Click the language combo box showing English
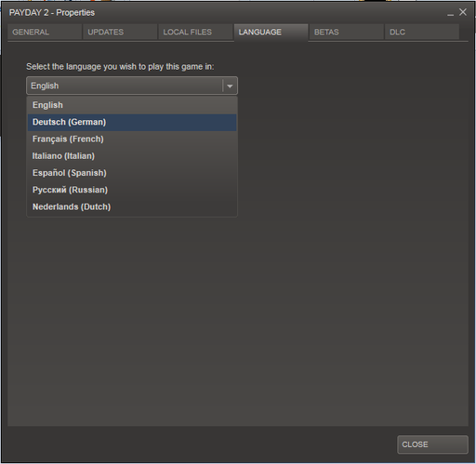Viewport: 476px width, 464px height. coord(132,86)
